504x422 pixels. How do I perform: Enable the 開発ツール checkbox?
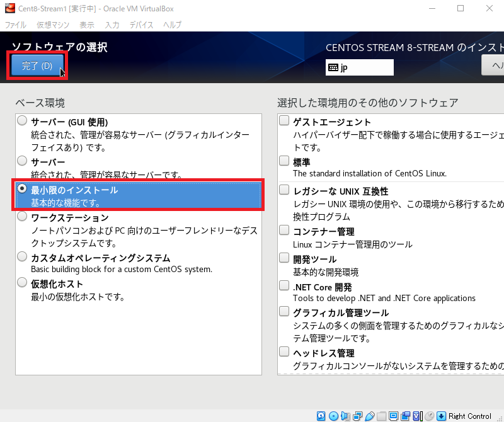click(x=284, y=258)
